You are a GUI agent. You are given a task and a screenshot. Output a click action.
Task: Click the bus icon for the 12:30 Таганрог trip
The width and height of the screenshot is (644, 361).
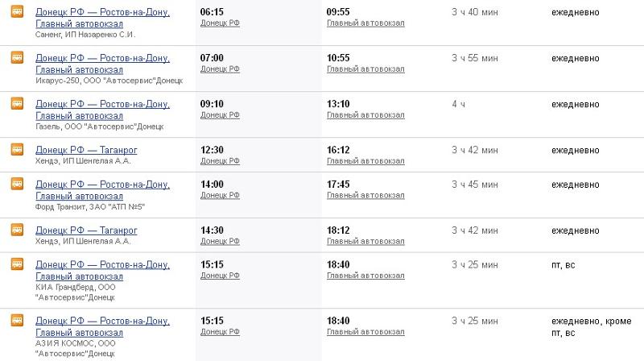coord(17,150)
